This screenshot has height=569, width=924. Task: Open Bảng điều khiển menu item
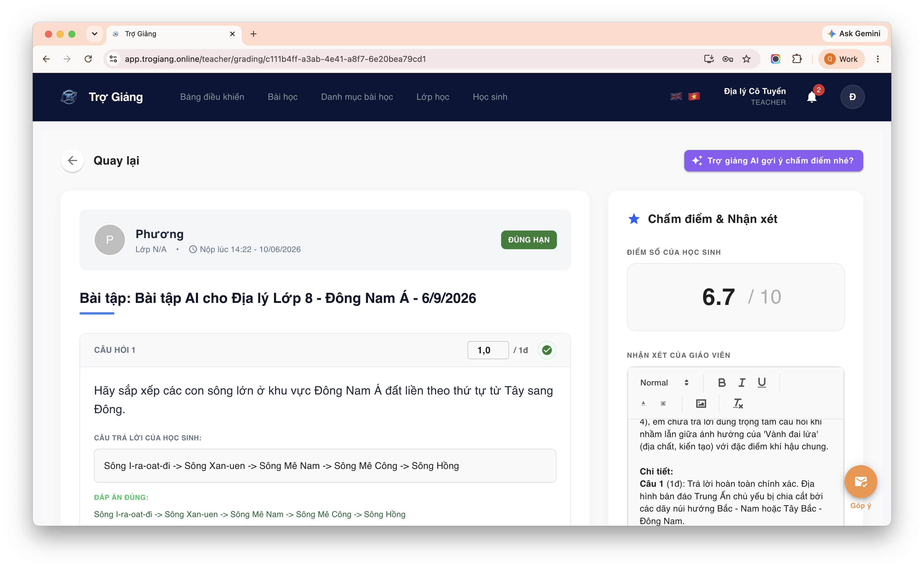212,97
